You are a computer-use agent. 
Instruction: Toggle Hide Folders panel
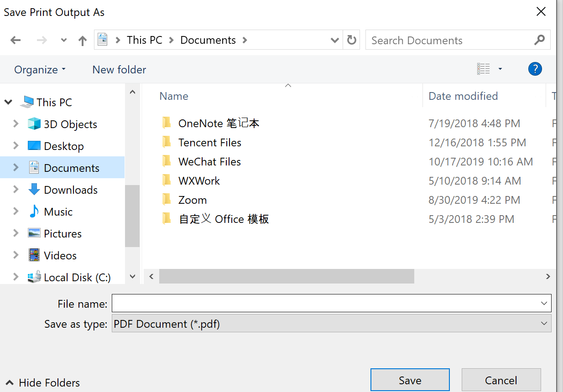(x=42, y=383)
